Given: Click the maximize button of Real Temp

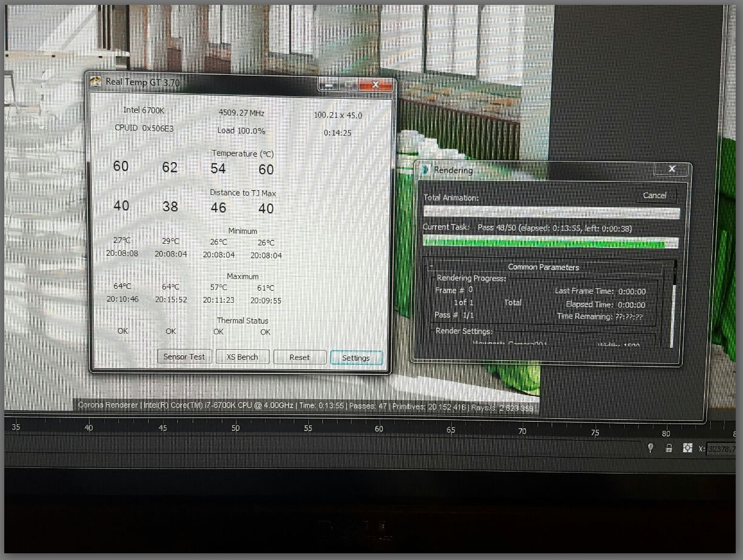Looking at the screenshot, I should (349, 85).
